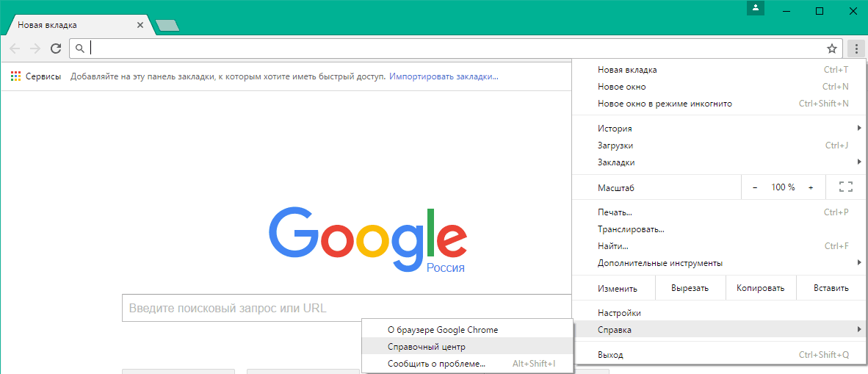
Task: Click the forward navigation arrow
Action: pos(35,48)
